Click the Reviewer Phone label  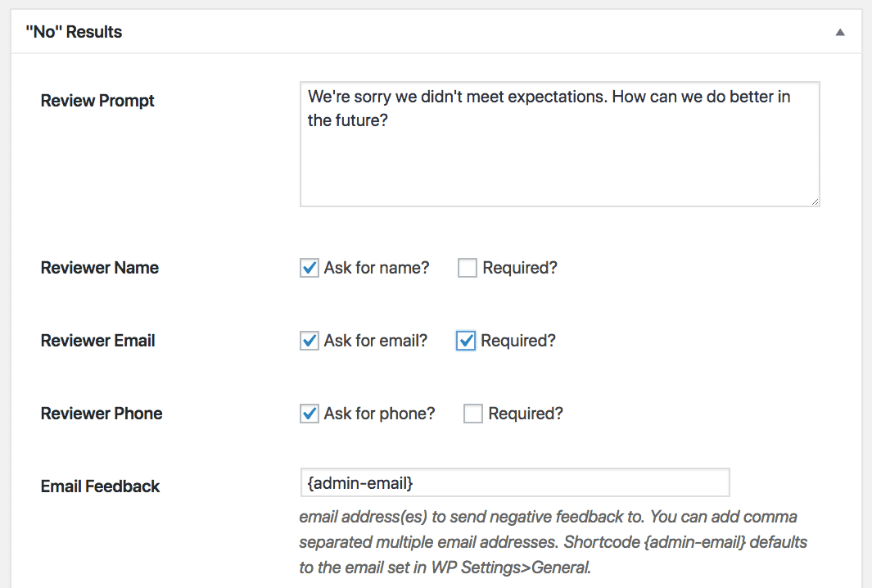(x=102, y=414)
